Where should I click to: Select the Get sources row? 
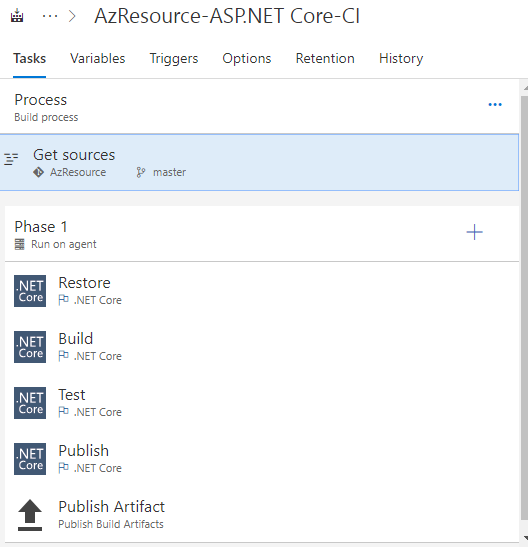259,163
